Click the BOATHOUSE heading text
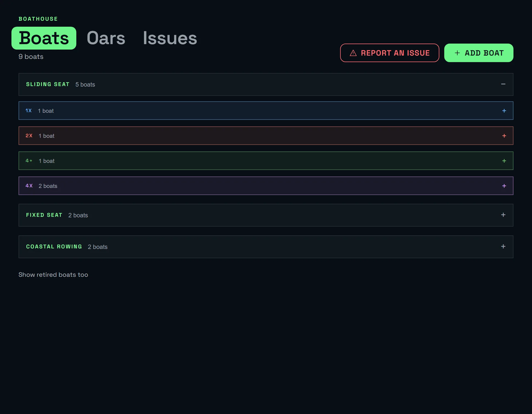This screenshot has height=414, width=532. coord(38,19)
